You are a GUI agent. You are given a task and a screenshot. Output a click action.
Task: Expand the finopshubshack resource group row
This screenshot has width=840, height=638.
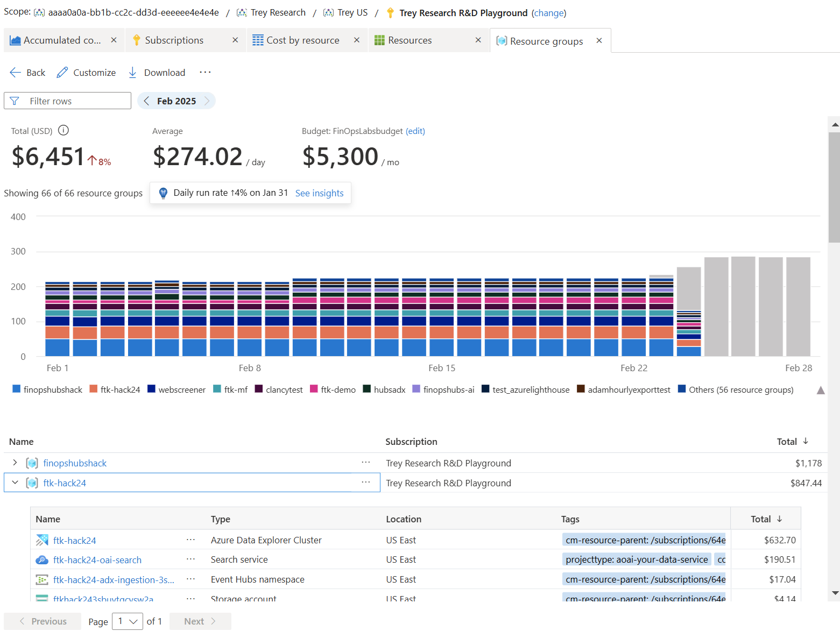coord(15,463)
